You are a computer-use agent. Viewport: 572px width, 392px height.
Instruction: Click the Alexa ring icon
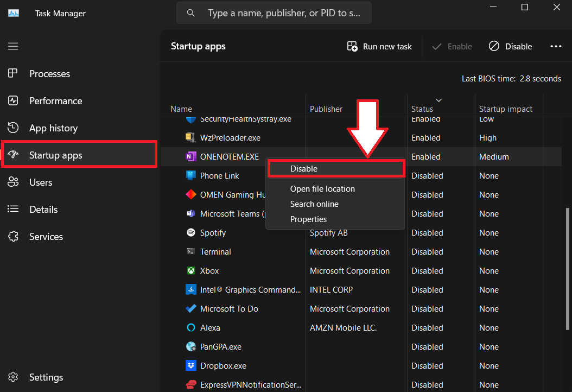[191, 327]
